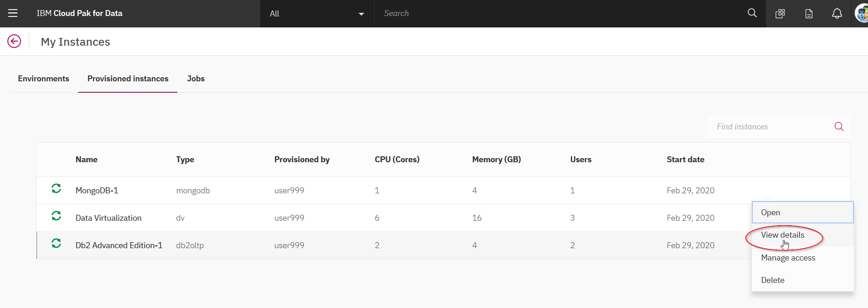The image size is (868, 308).
Task: Click the 16 memory value for Data Virtualization
Action: pyautogui.click(x=477, y=218)
